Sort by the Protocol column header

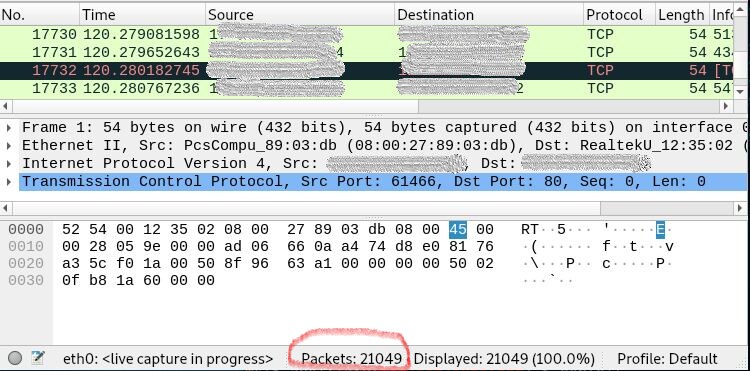click(x=619, y=15)
